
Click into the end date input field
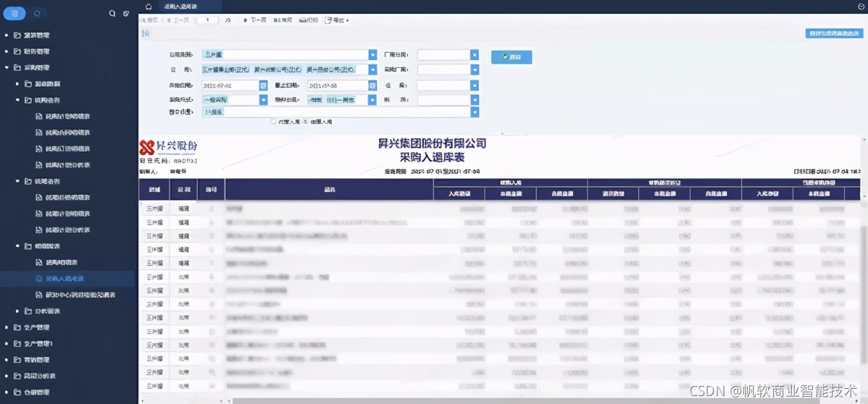[338, 85]
